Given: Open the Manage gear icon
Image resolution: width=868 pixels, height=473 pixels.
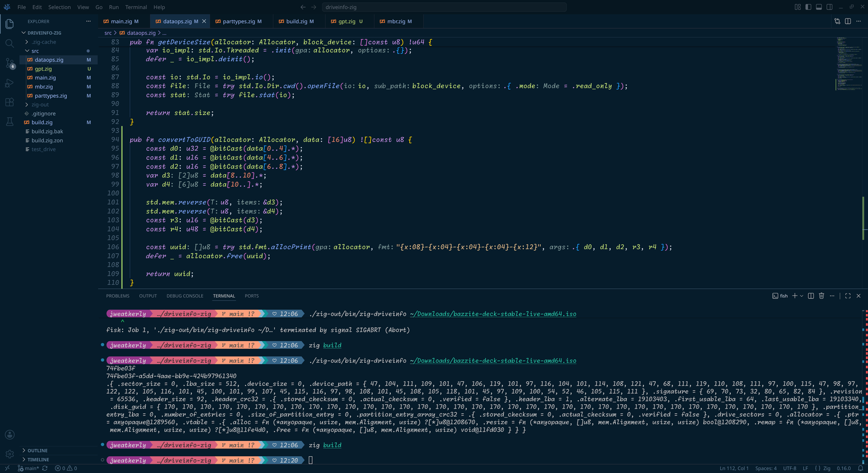Looking at the screenshot, I should click(x=9, y=454).
